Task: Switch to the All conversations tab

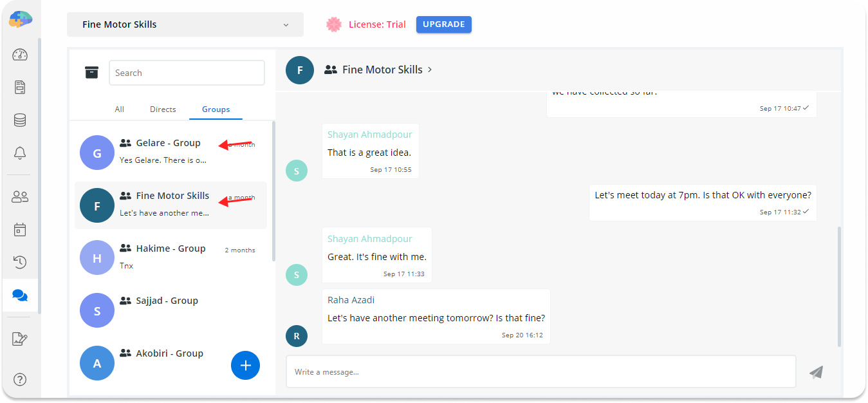Action: (x=119, y=109)
